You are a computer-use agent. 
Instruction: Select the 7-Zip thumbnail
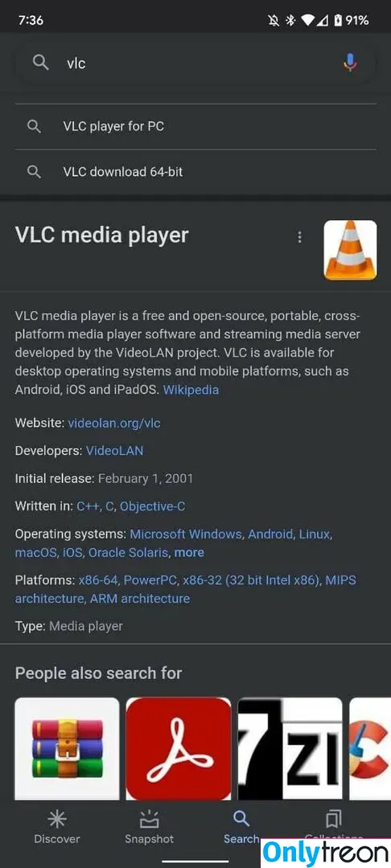(x=290, y=748)
